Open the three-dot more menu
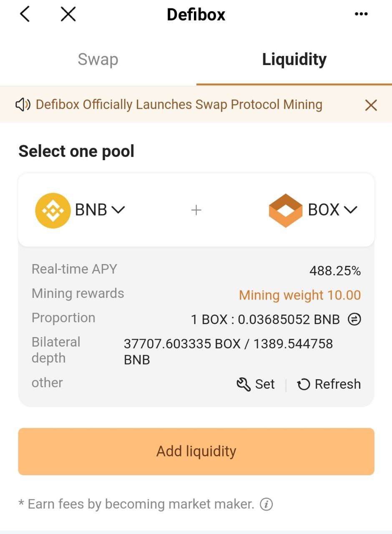Image resolution: width=392 pixels, height=534 pixels. tap(361, 14)
